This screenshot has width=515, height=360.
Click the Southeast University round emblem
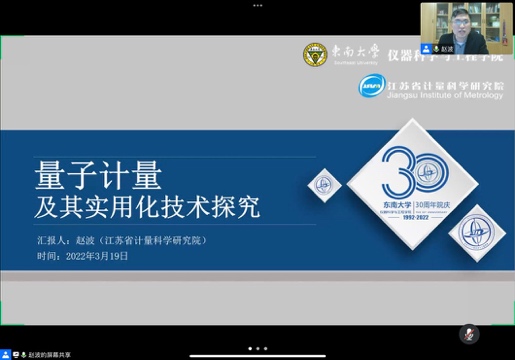315,54
